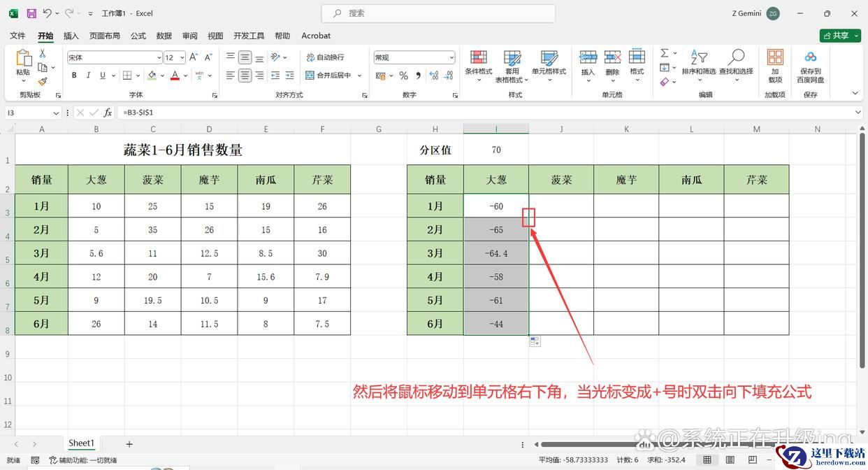Click the Increase Font Size icon
Image resolution: width=868 pixels, height=470 pixels.
[x=194, y=57]
